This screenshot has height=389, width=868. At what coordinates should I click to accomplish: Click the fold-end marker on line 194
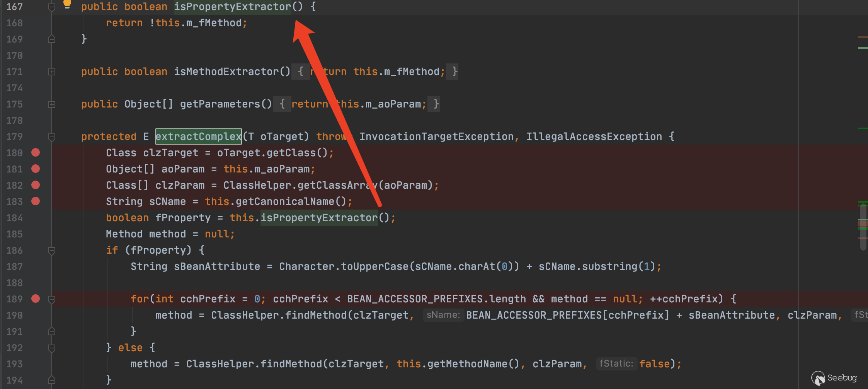(52, 380)
